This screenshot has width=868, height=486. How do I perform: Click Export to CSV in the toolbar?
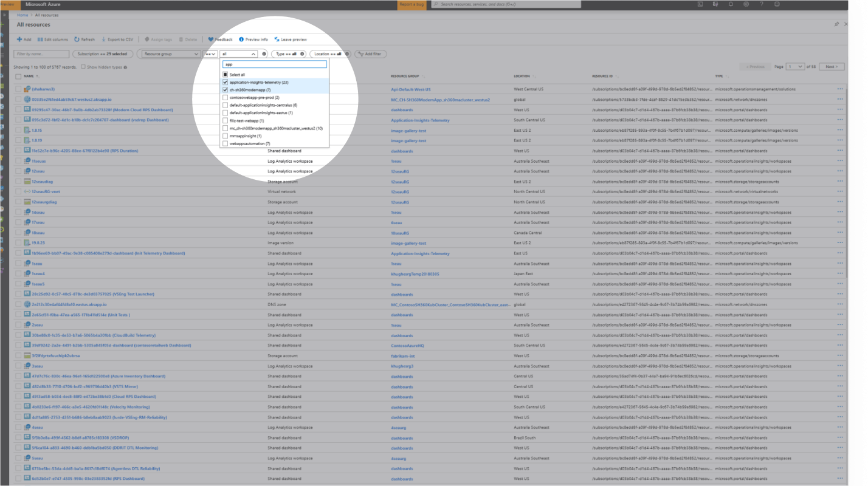point(117,39)
